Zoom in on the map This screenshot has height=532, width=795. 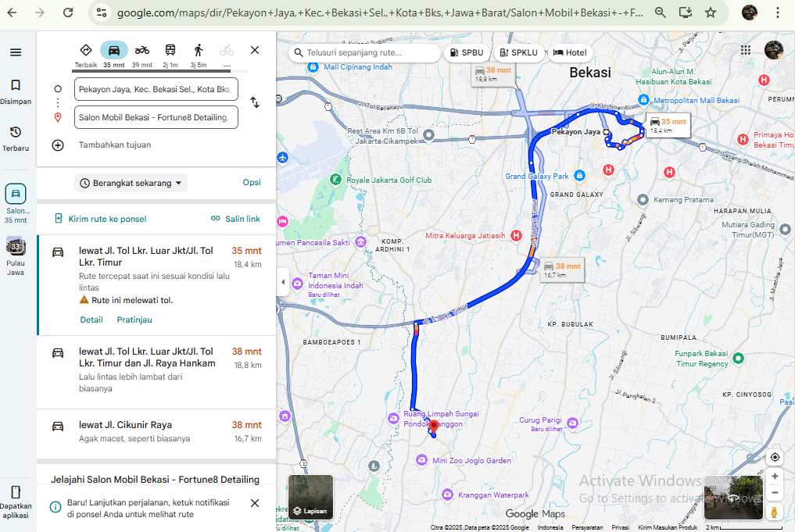click(775, 477)
